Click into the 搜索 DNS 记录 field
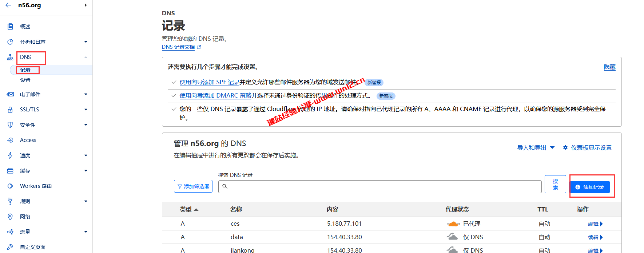The height and width of the screenshot is (253, 644). point(380,186)
